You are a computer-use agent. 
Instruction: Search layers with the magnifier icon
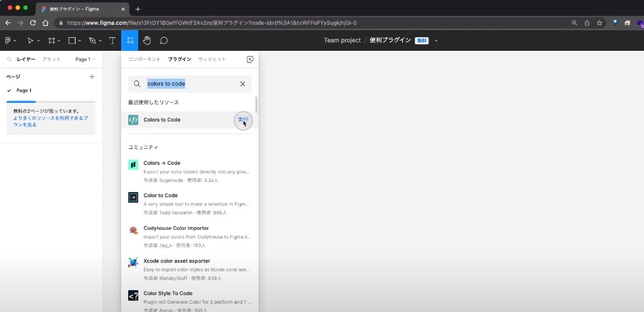click(x=9, y=60)
